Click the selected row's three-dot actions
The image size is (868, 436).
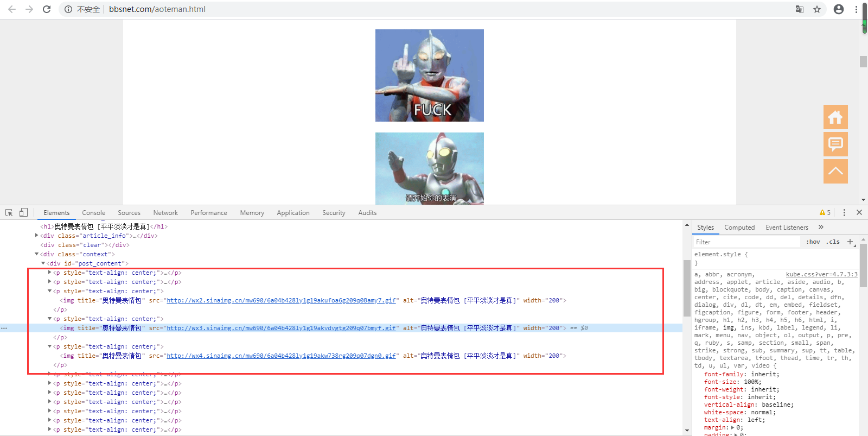4,328
